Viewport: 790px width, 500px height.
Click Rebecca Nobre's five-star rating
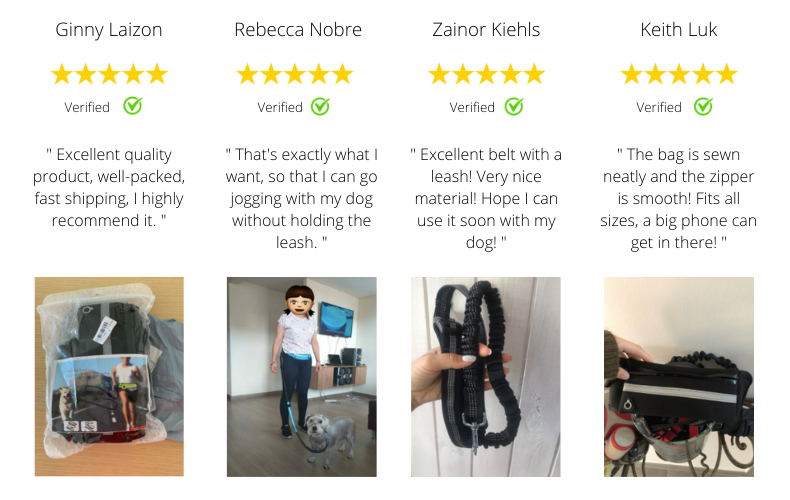(x=294, y=74)
